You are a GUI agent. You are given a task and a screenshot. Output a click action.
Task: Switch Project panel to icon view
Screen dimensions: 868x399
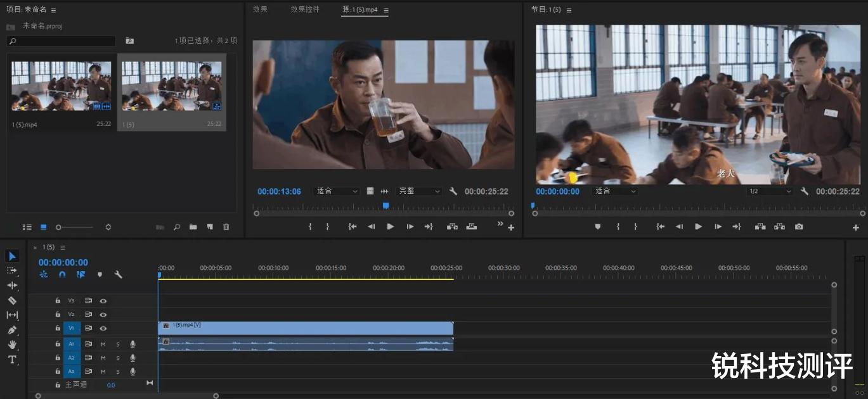44,227
